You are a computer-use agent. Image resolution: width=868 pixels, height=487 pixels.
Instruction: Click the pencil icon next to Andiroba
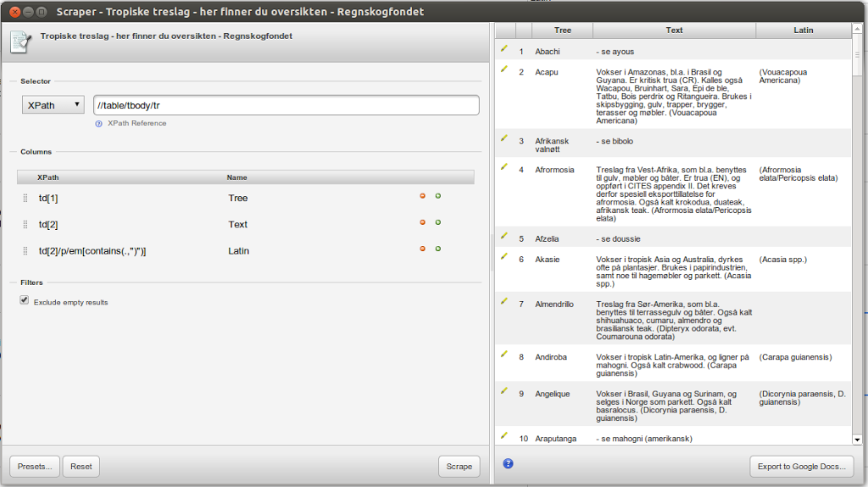[x=504, y=354]
